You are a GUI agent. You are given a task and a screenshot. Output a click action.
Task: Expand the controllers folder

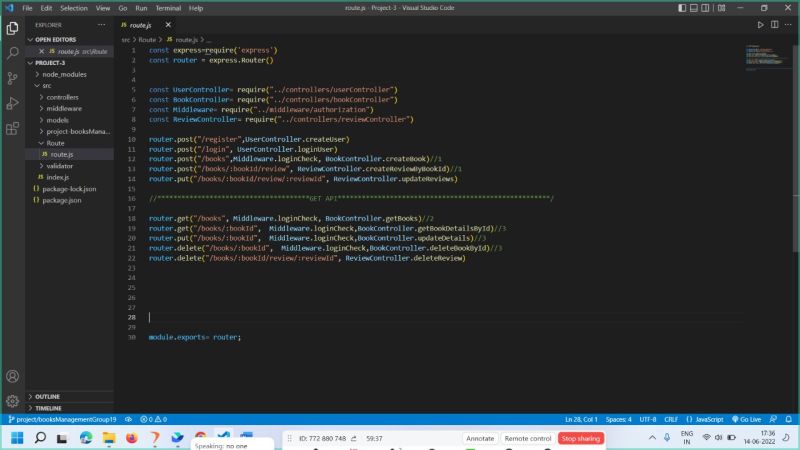(62, 97)
